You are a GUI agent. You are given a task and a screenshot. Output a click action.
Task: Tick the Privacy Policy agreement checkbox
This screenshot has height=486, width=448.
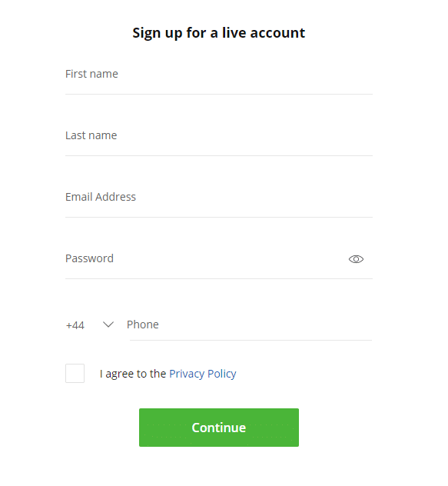[75, 373]
